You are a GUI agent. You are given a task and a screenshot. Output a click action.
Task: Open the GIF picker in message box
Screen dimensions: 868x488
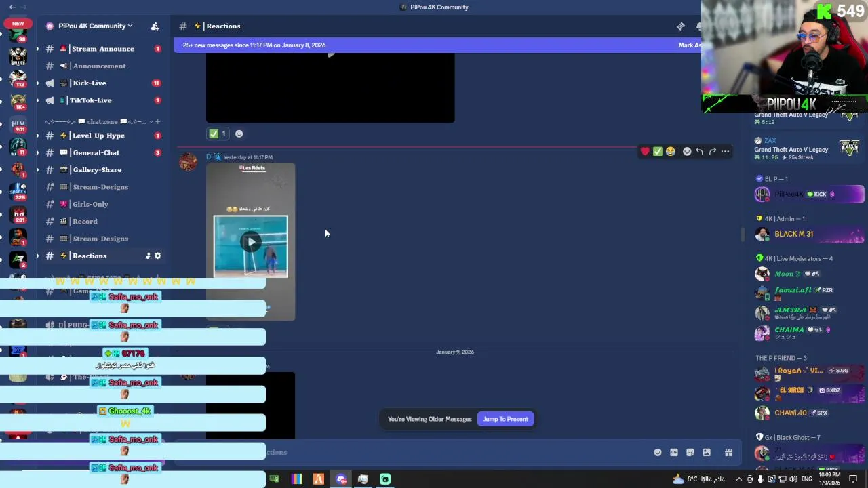pyautogui.click(x=674, y=452)
